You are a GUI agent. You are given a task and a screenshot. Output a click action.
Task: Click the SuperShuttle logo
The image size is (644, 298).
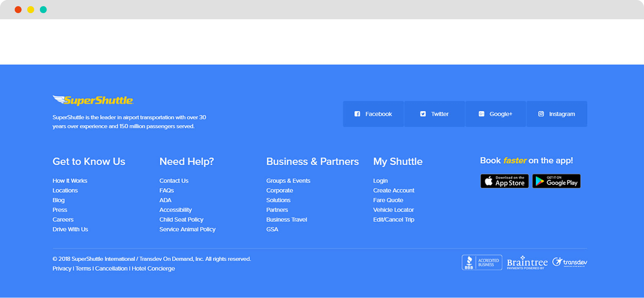point(93,100)
